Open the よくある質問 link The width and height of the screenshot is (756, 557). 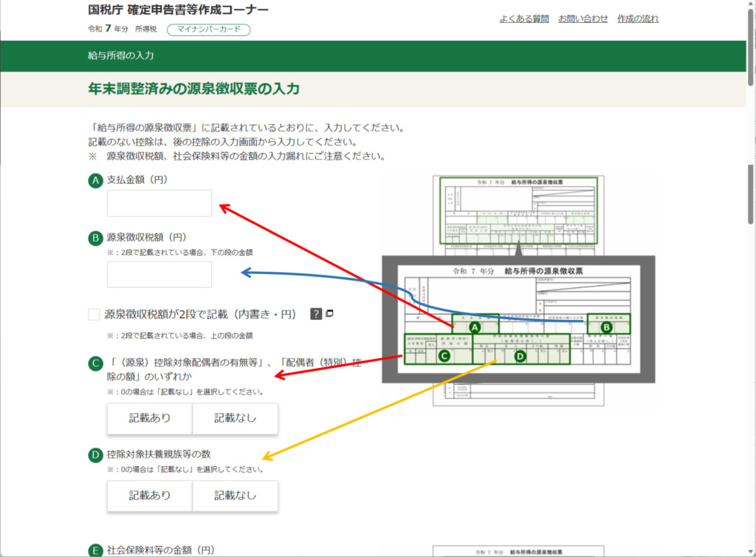point(524,18)
